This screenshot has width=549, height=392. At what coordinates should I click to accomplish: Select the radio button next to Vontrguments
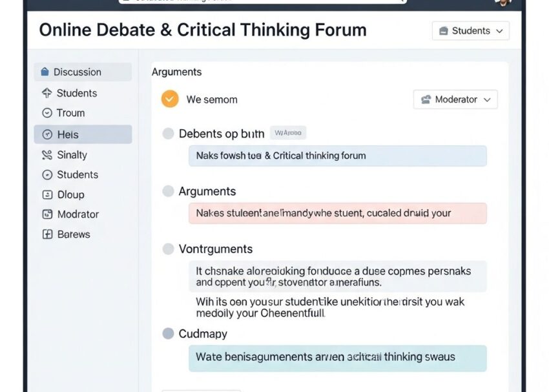tap(168, 249)
